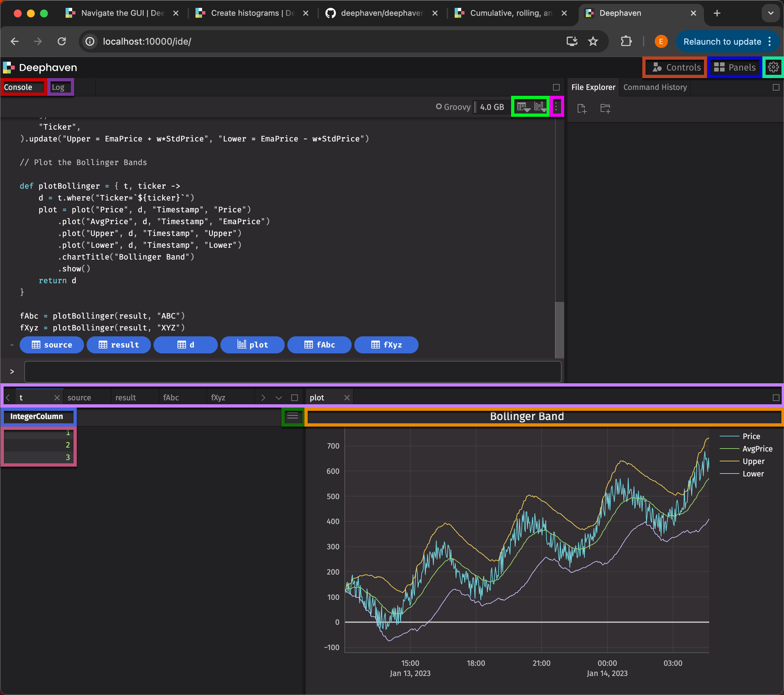Click Relaunch to update
Image resolution: width=784 pixels, height=695 pixels.
pyautogui.click(x=722, y=41)
